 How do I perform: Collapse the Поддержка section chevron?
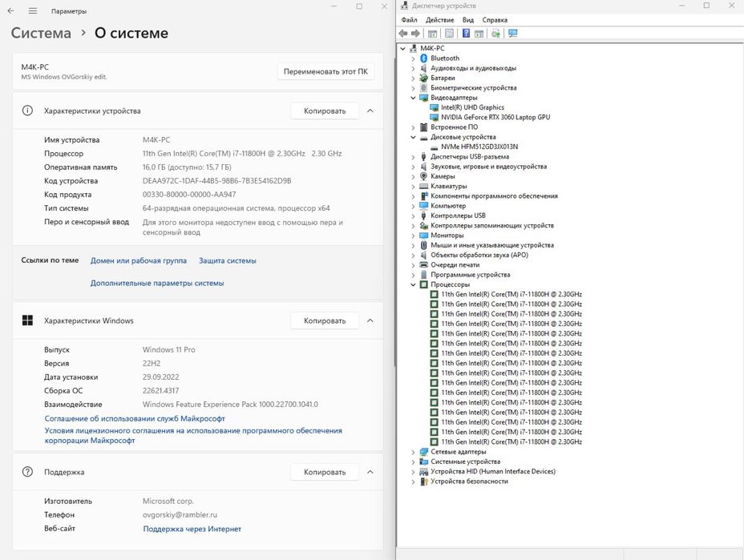pyautogui.click(x=370, y=472)
